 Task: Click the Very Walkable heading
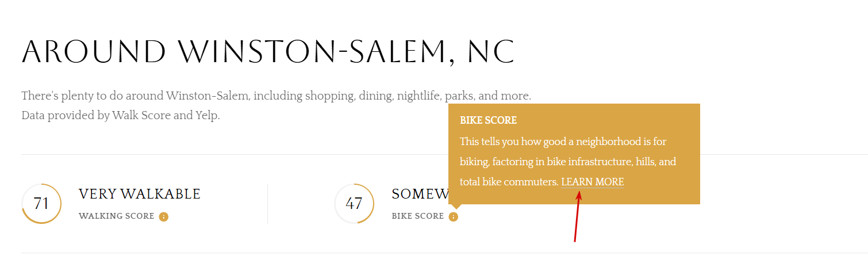point(140,194)
